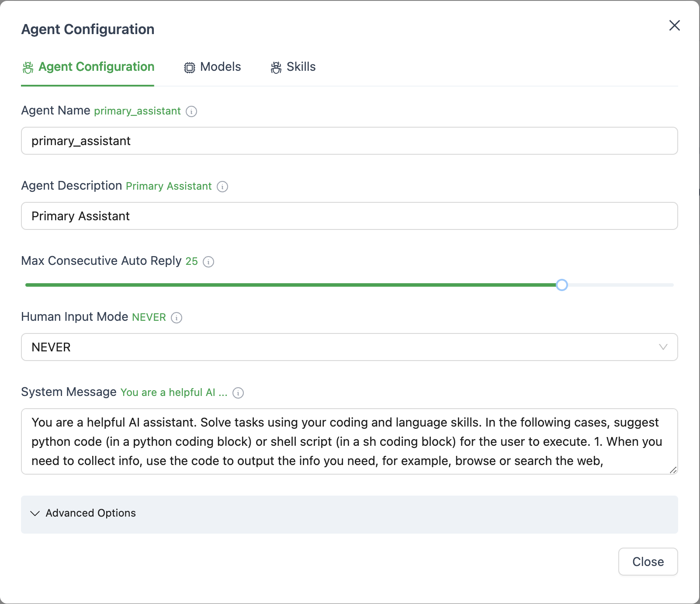Close the Agent Configuration dialog with X

coord(674,25)
